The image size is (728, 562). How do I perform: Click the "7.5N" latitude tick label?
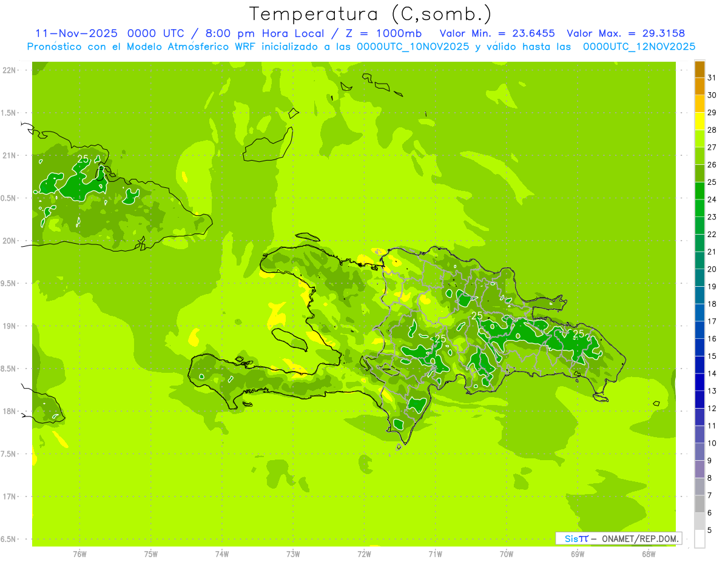coord(9,453)
